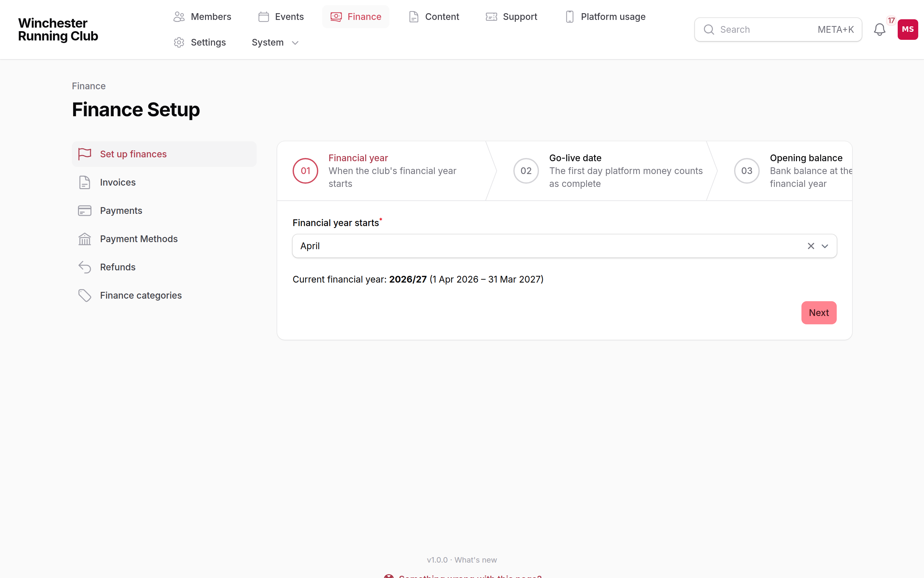Click the Finance money icon

click(x=336, y=17)
